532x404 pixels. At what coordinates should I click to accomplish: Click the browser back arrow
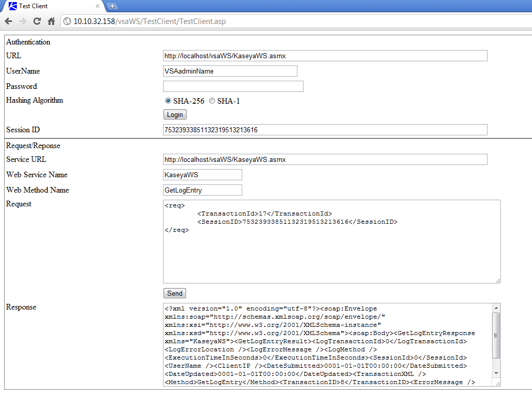click(8, 21)
